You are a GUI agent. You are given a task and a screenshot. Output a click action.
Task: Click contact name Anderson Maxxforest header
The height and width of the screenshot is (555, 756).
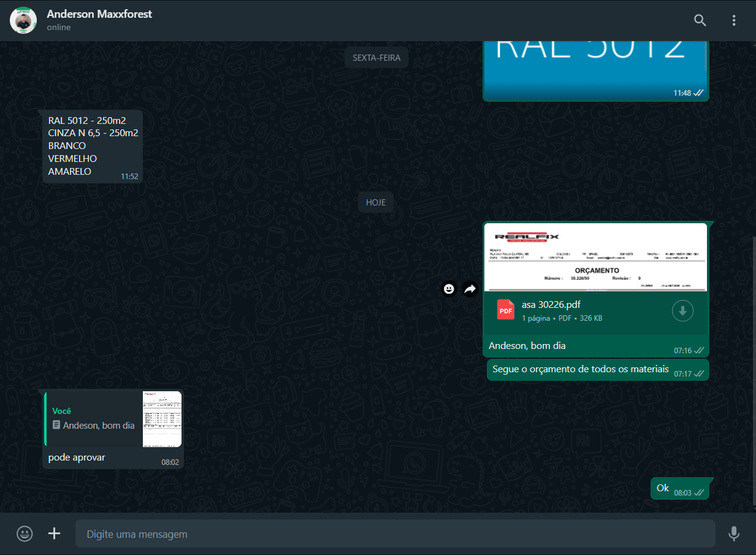pos(99,14)
